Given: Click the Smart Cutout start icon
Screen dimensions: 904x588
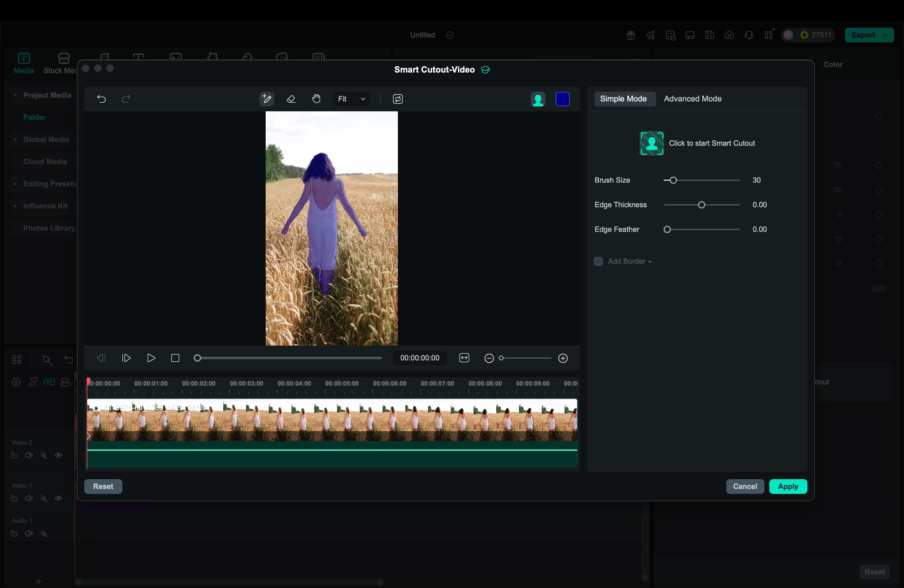Looking at the screenshot, I should 652,143.
